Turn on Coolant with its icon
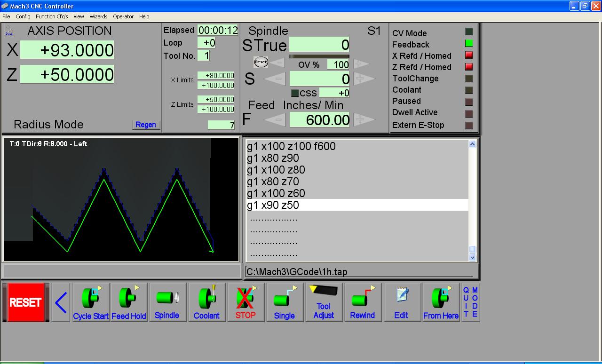Viewport: 602px width, 364px height. 206,302
